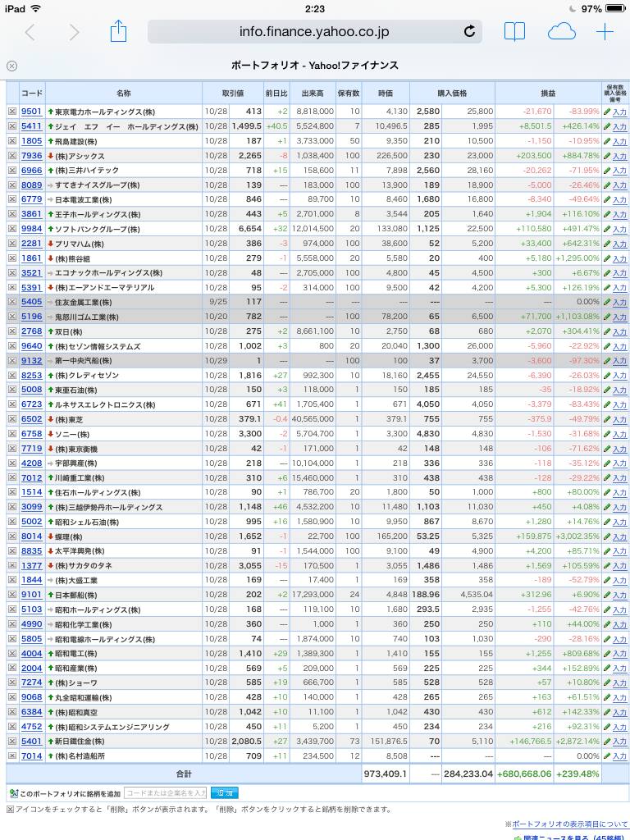Click pencil edit icon for 8014 row
The width and height of the screenshot is (630, 840).
coord(607,536)
